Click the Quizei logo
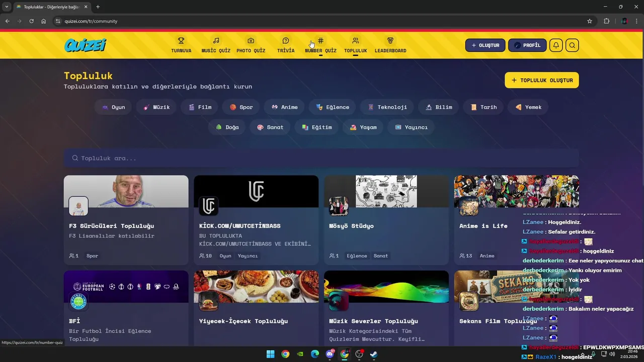The image size is (644, 362). pyautogui.click(x=86, y=45)
